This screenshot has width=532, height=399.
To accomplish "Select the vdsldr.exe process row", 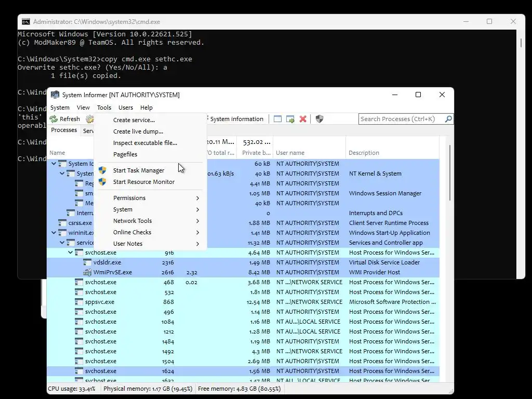I will tap(243, 262).
